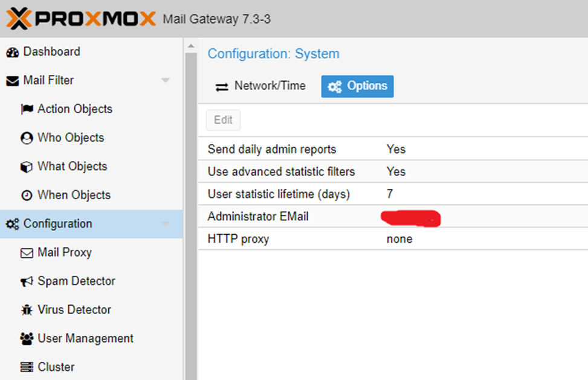Image resolution: width=588 pixels, height=380 pixels.
Task: Click the Spam Detector megaphone icon
Action: pos(27,281)
